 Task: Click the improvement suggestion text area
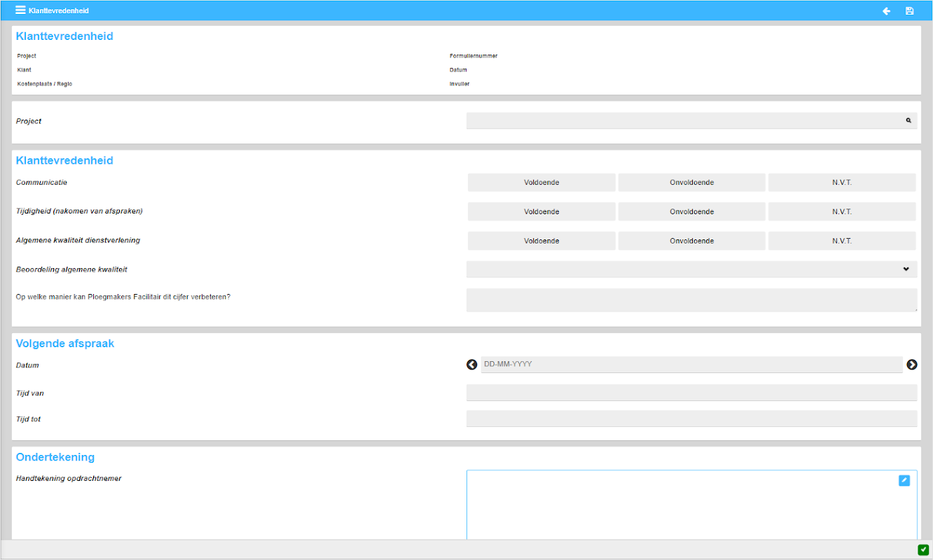[692, 300]
